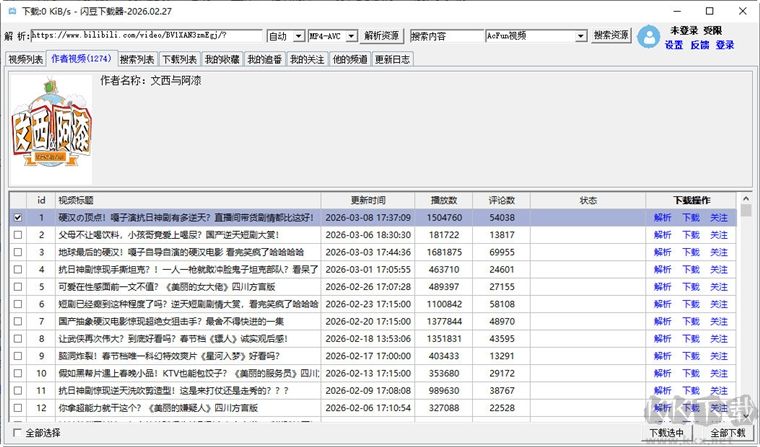Image resolution: width=760 pixels, height=447 pixels.
Task: Click comment count 43595 cell
Action: [x=502, y=338]
